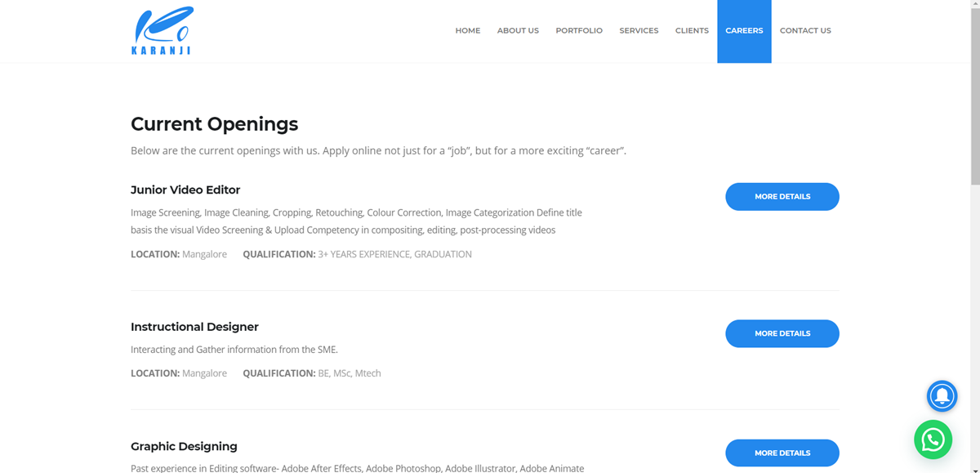Viewport: 980px width, 473px height.
Task: Open the About Us page
Action: pyautogui.click(x=518, y=31)
